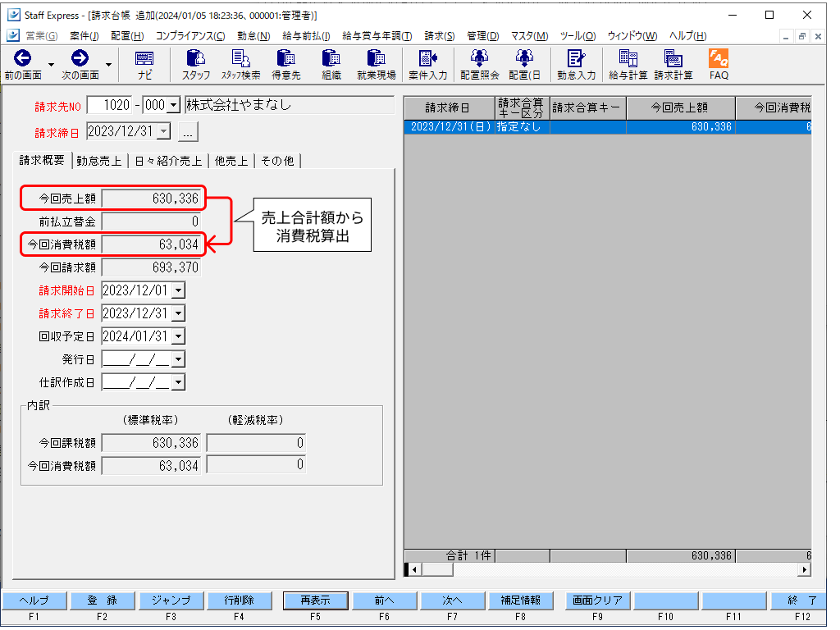
Task: Click the 請求合算キー column header
Action: (x=587, y=107)
